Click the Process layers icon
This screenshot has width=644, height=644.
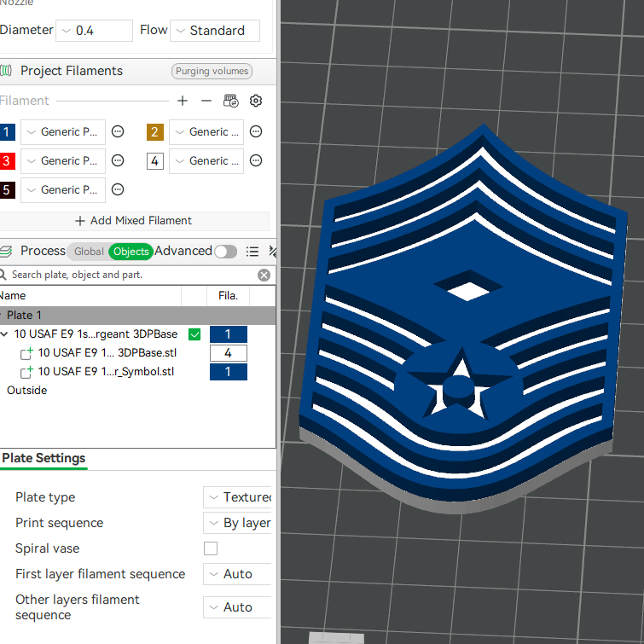coord(6,251)
